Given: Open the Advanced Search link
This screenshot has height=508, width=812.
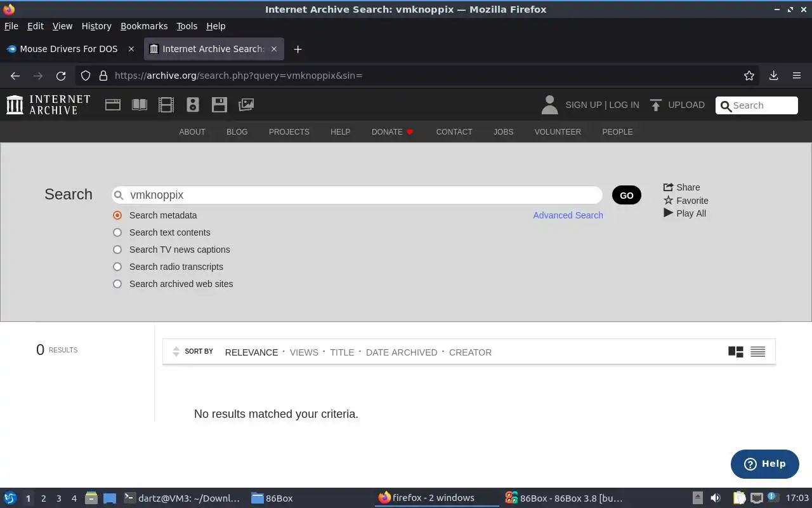Looking at the screenshot, I should (x=568, y=215).
